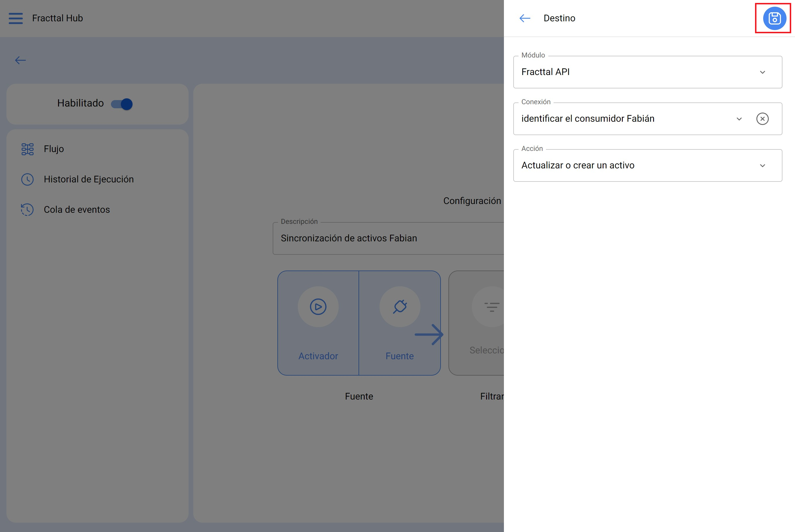
Task: Open Historial de Ejecución
Action: click(98, 179)
